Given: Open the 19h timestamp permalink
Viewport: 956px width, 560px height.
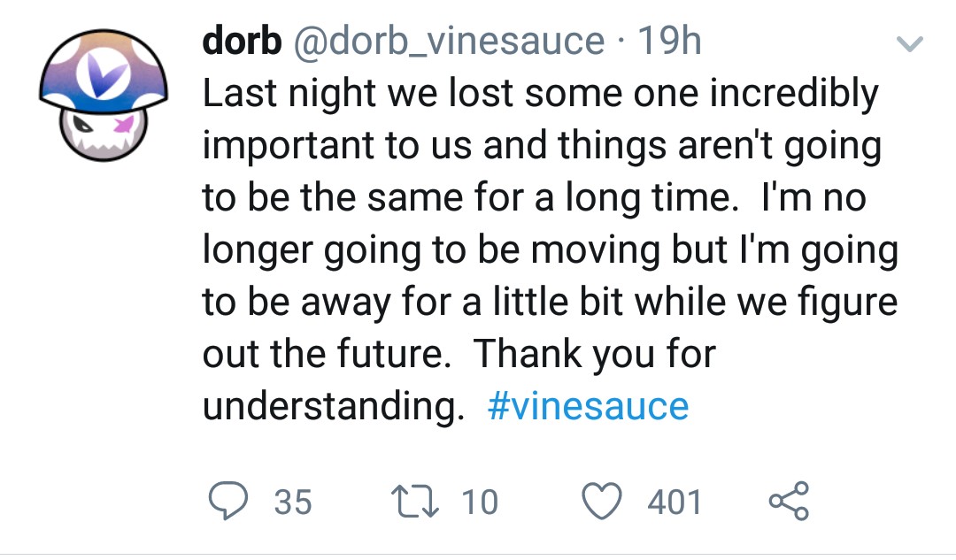Looking at the screenshot, I should tap(669, 41).
